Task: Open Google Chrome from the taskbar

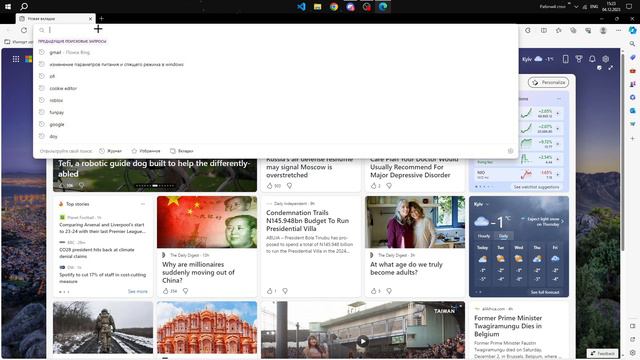Action: click(334, 7)
